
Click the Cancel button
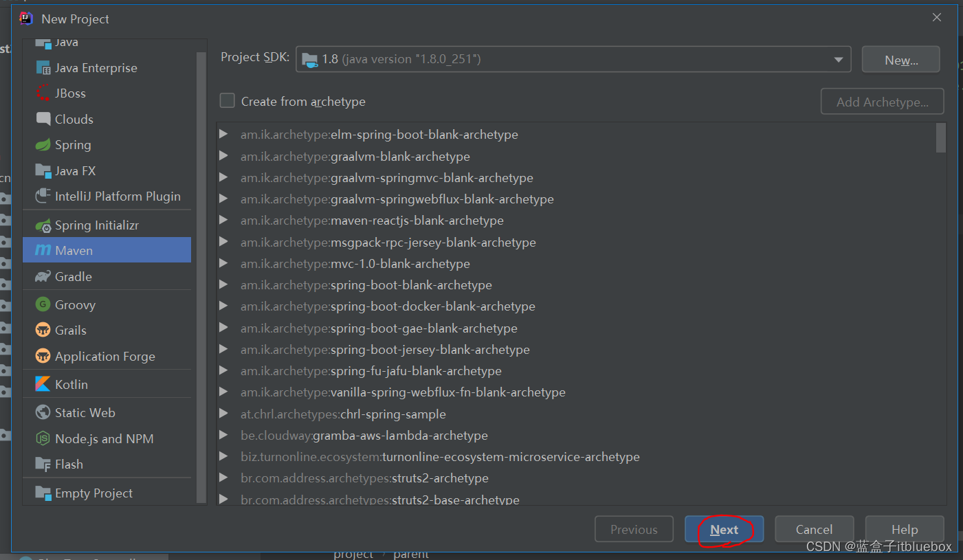(815, 530)
